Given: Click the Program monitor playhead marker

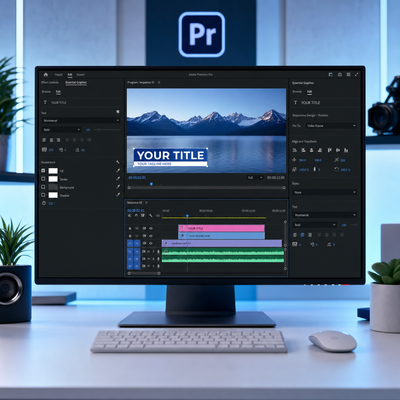Looking at the screenshot, I should click(x=151, y=184).
